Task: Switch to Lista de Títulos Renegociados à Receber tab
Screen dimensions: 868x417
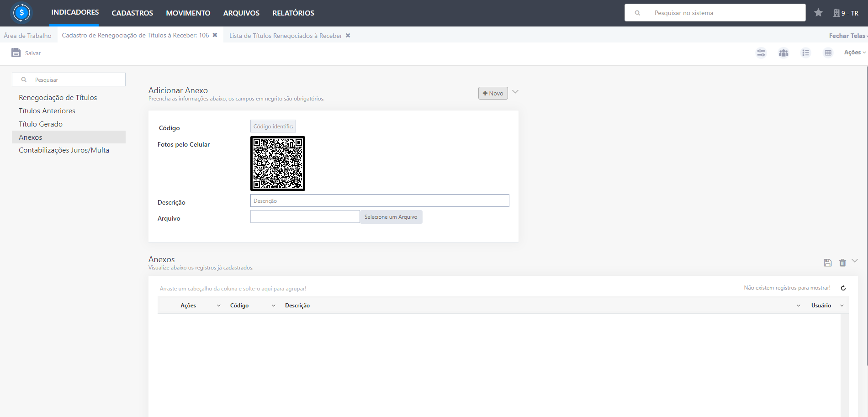Action: point(286,36)
